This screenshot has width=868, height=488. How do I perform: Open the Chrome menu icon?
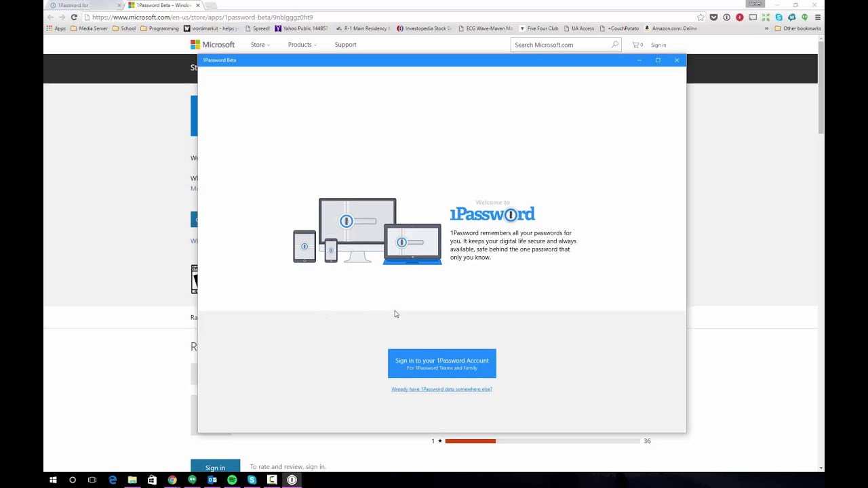818,17
